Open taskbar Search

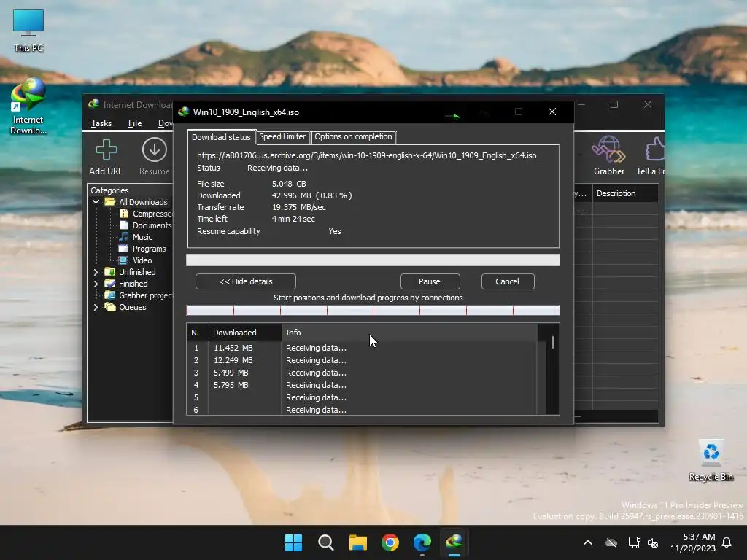tap(326, 542)
